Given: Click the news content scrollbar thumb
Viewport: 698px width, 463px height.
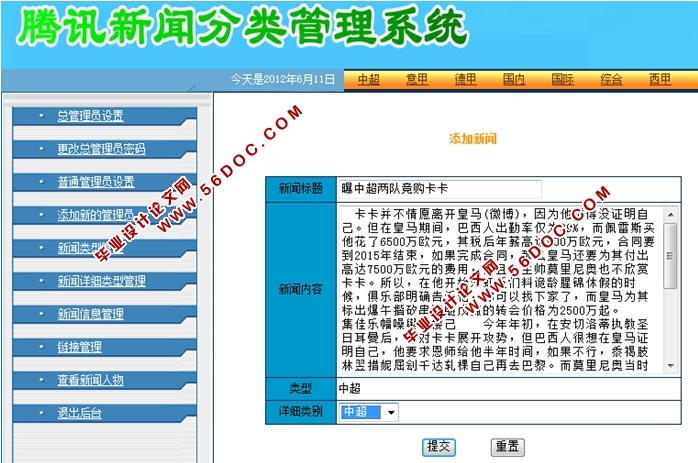Looking at the screenshot, I should pos(670,256).
